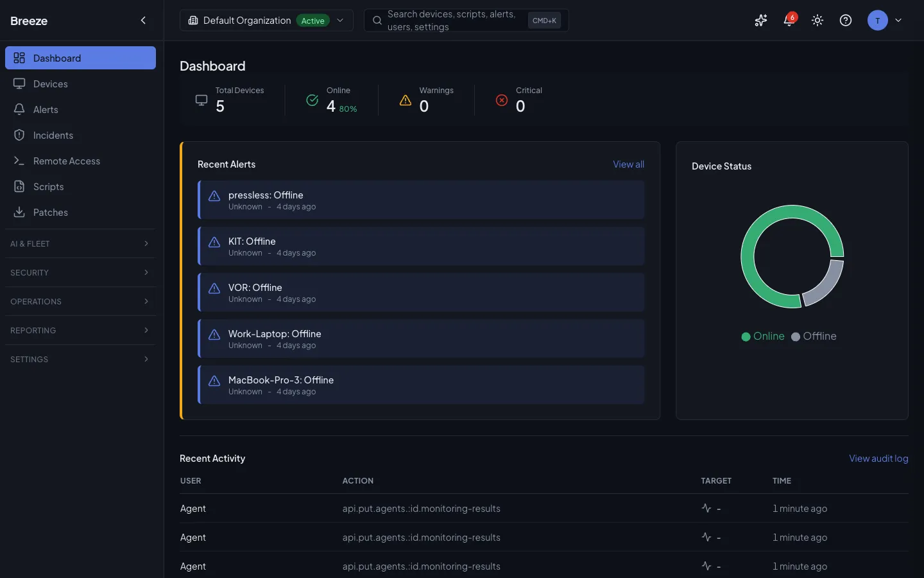Screen dimensions: 924x578
Task: Open the AI assistant sparkle icon
Action: (760, 20)
